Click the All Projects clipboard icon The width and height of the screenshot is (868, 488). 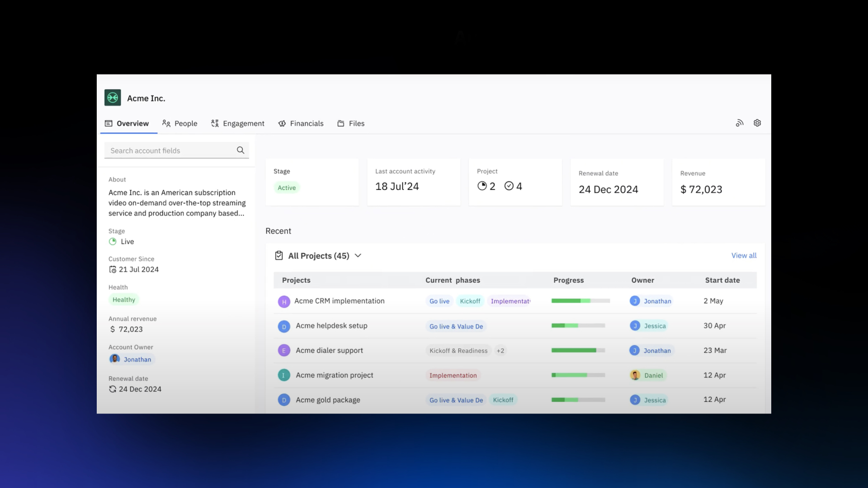[279, 256]
